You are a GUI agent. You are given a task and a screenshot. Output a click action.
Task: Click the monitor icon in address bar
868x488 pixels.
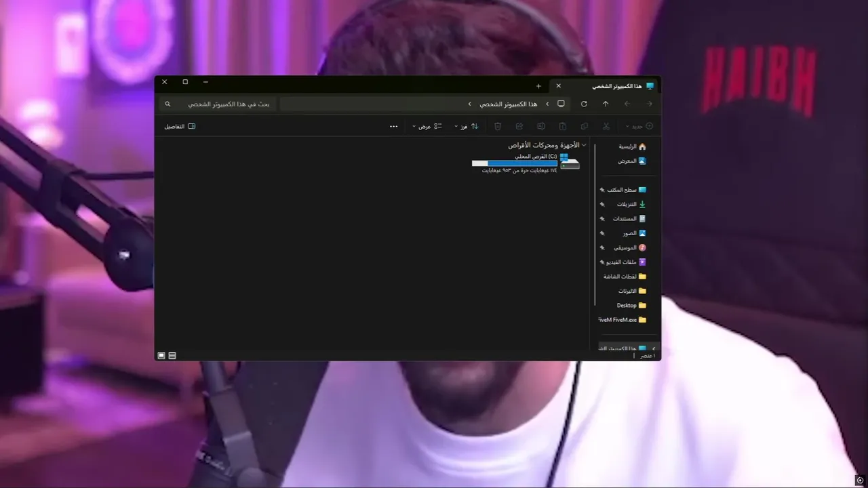561,104
